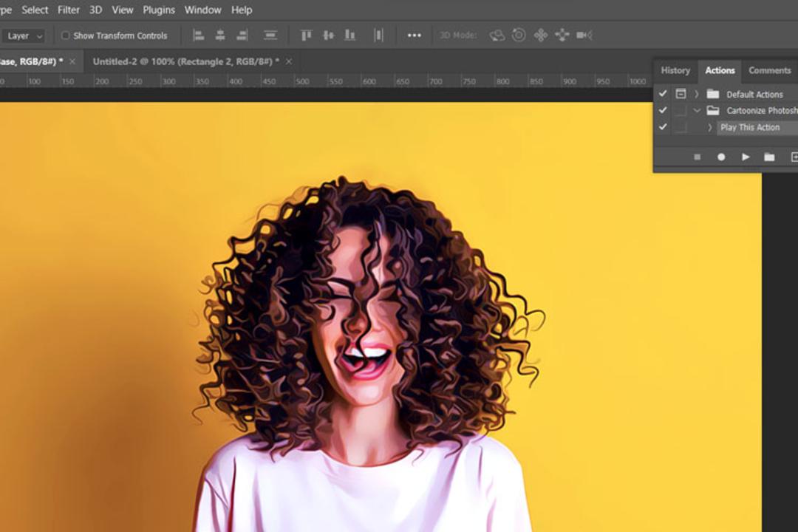
Task: Toggle dialog box icon for Default Actions
Action: click(681, 94)
